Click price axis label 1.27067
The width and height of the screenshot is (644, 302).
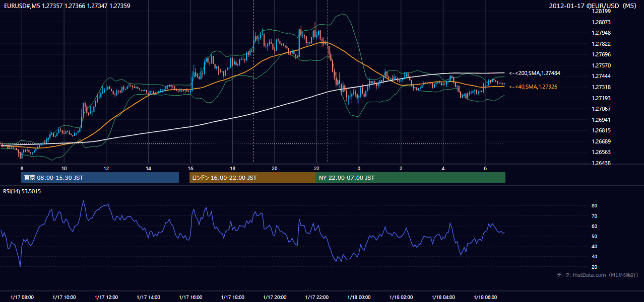click(602, 109)
